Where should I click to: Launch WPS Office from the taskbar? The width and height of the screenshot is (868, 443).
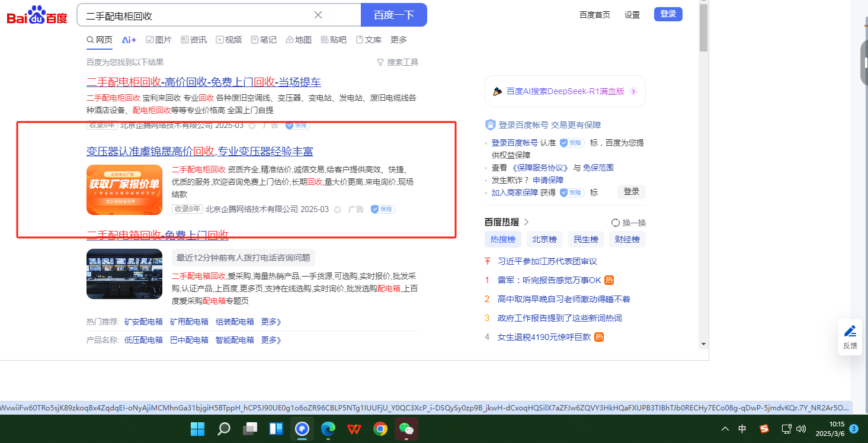click(354, 429)
